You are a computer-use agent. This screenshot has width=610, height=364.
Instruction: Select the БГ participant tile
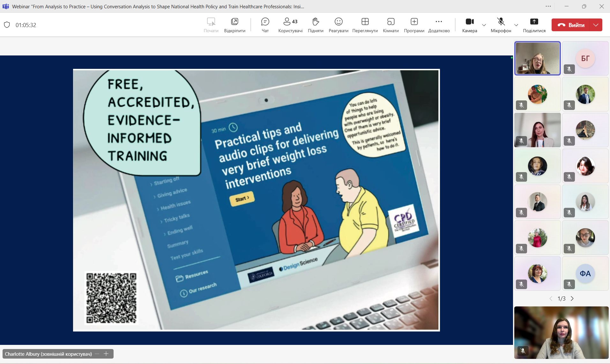(585, 58)
